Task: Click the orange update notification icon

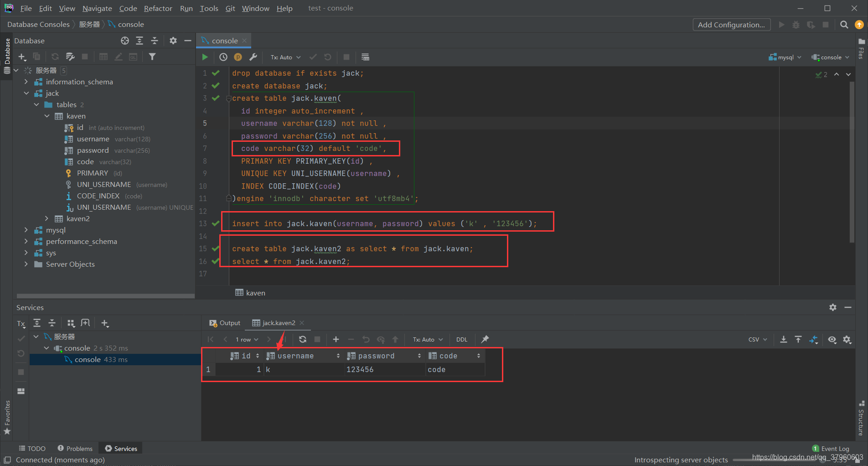Action: coord(859,25)
